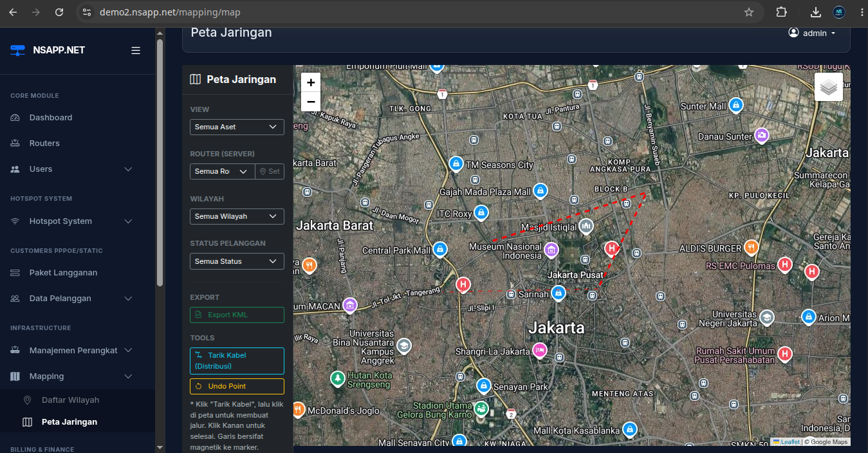Click the Export KML button
The width and height of the screenshot is (868, 453).
[237, 315]
